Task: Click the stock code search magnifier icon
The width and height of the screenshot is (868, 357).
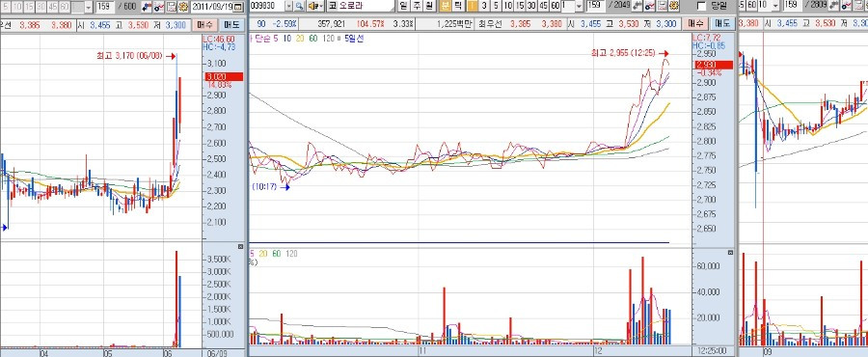Action: click(x=300, y=7)
